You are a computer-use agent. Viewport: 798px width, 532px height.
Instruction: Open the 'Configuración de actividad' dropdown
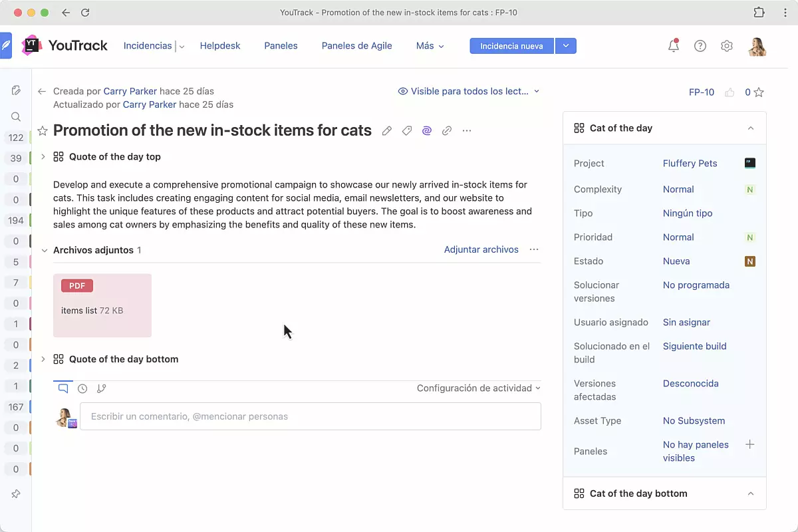(478, 388)
